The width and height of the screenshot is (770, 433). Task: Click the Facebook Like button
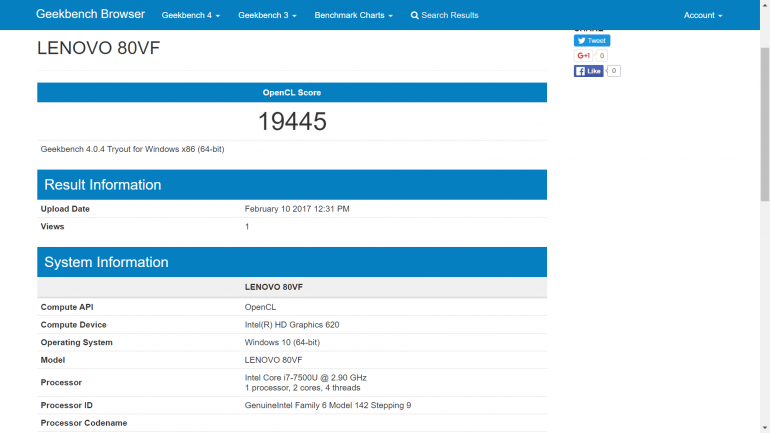click(x=588, y=71)
